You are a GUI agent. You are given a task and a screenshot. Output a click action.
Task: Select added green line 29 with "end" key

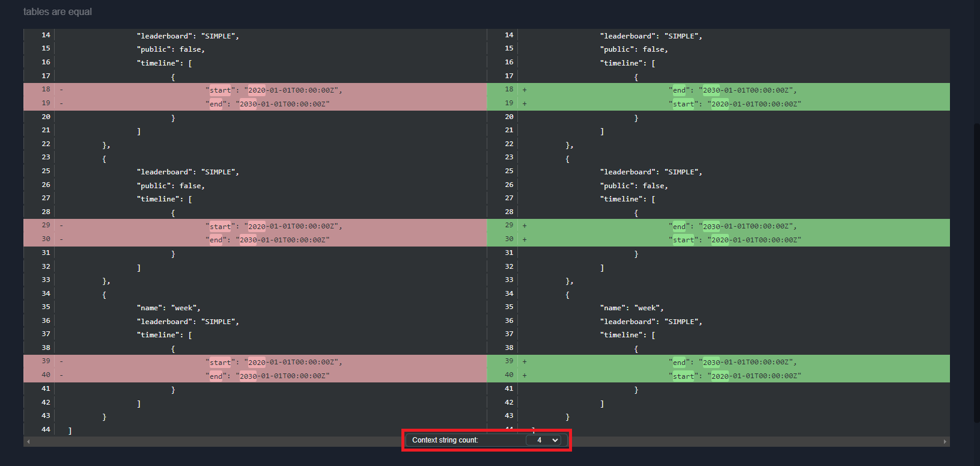tap(718, 225)
